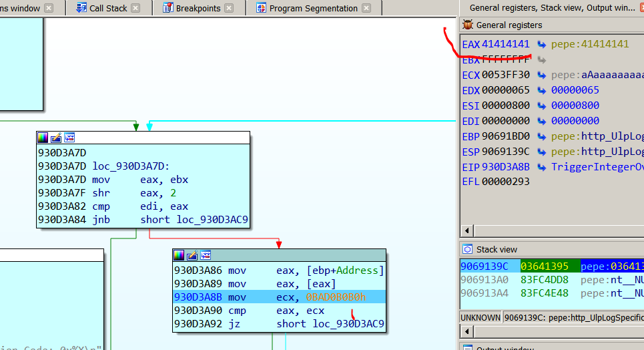Follow the jump arrow beside the ESP register

coord(542,152)
